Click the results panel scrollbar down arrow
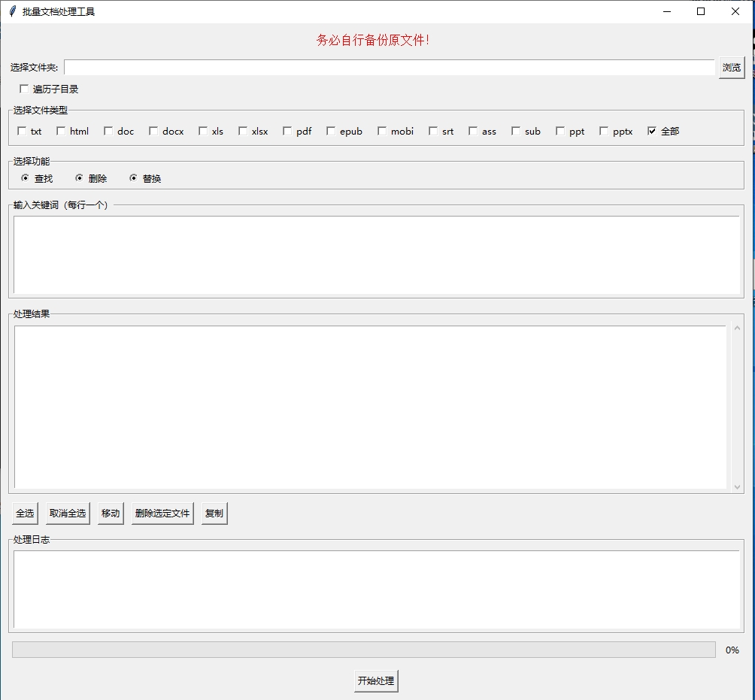The image size is (755, 700). click(737, 486)
